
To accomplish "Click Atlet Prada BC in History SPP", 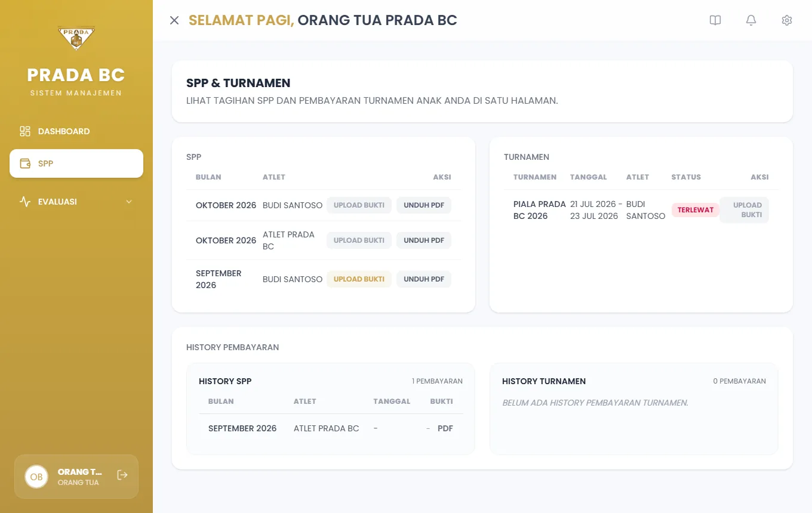I will 327,428.
